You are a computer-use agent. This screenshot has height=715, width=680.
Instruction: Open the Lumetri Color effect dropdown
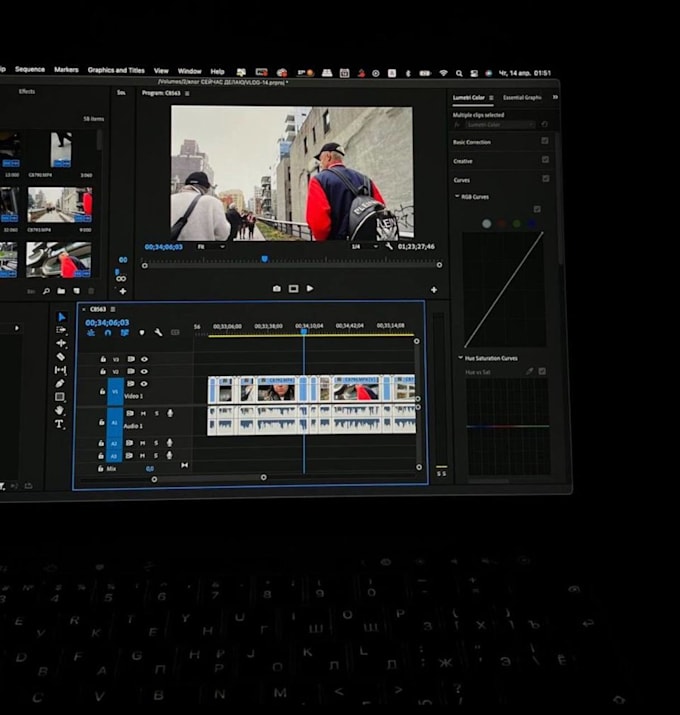pos(500,124)
